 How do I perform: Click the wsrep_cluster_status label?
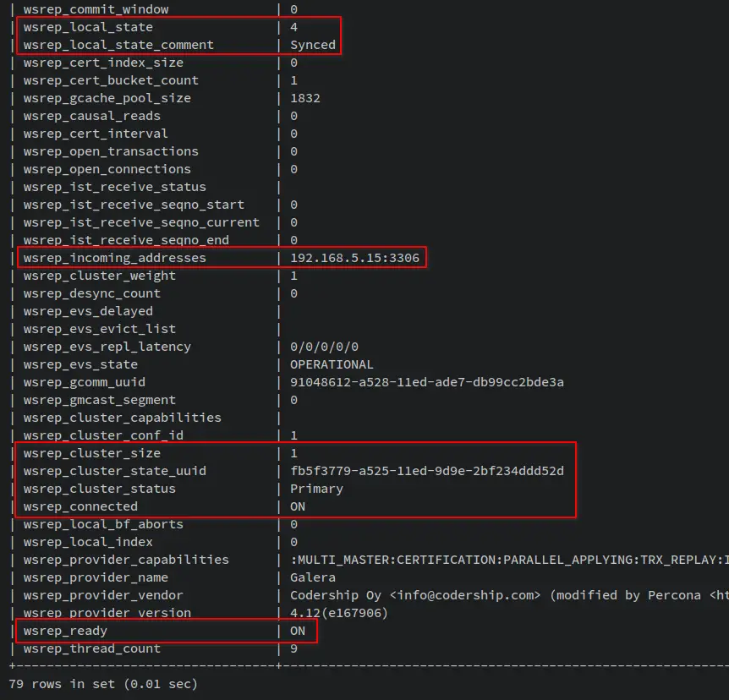click(100, 489)
